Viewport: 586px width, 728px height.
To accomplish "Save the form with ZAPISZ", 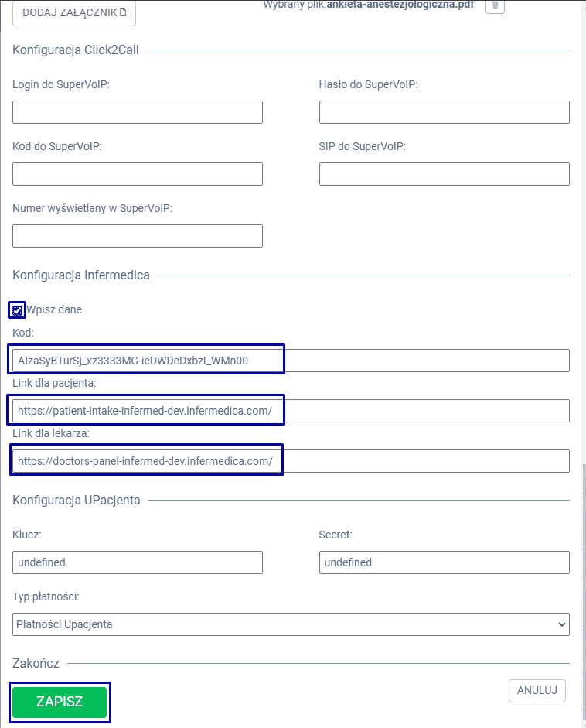I will pos(60,702).
